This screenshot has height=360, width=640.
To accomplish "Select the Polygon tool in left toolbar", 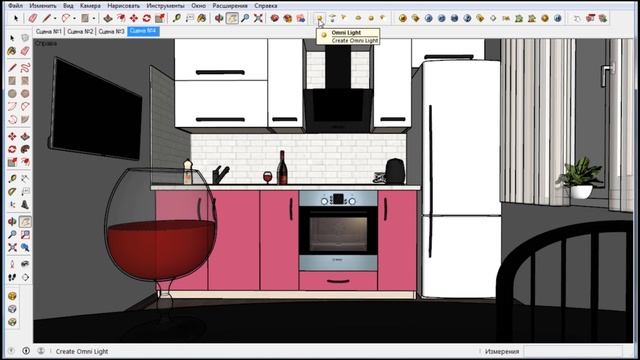I will (x=25, y=94).
